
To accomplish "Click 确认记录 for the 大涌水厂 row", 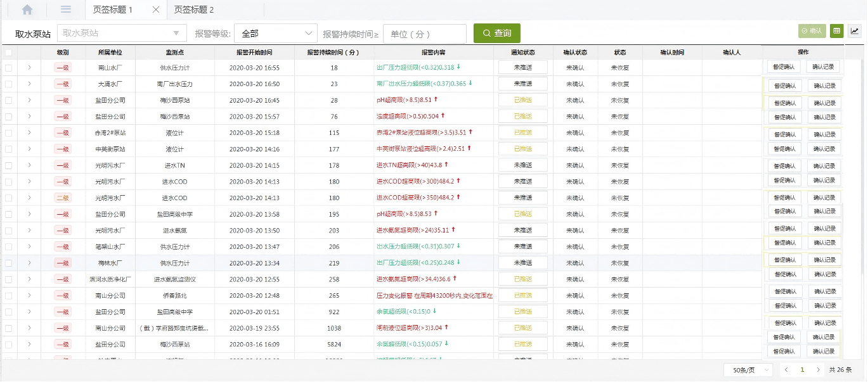I will (x=824, y=86).
